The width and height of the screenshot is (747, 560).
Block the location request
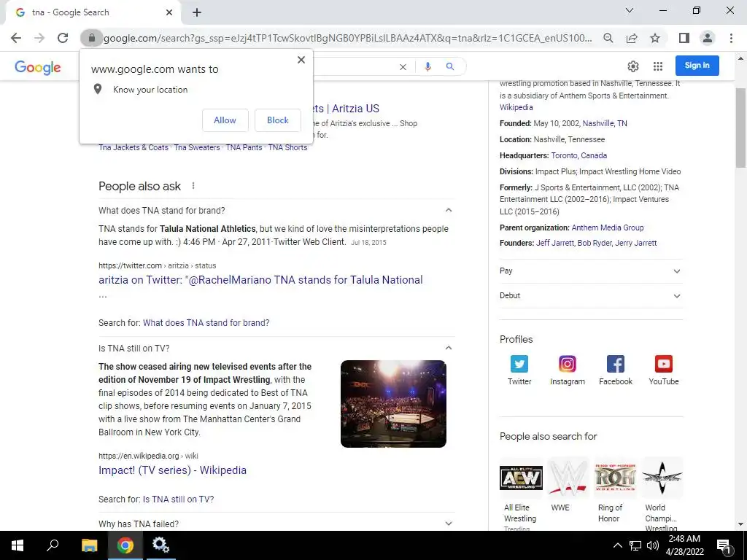278,120
